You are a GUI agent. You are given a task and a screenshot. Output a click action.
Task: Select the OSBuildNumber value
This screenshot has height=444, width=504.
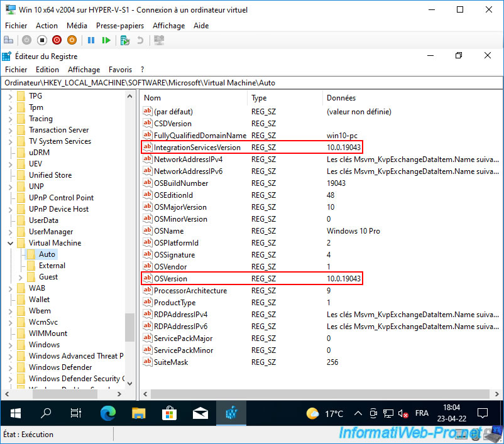[x=181, y=183]
